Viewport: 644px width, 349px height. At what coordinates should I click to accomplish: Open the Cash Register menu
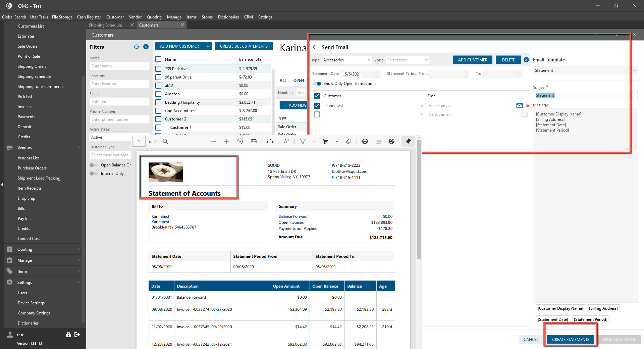pos(89,17)
